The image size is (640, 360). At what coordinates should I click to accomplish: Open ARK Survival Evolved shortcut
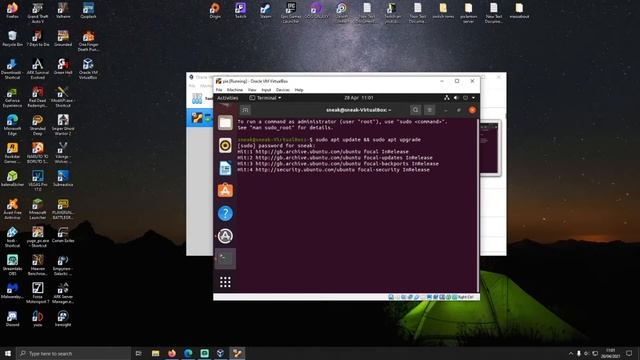pos(38,68)
